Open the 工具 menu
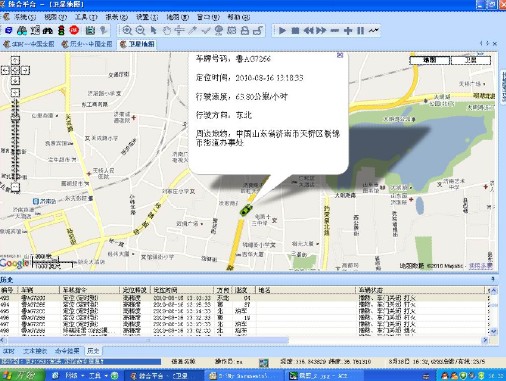The width and height of the screenshot is (506, 381). click(86, 17)
